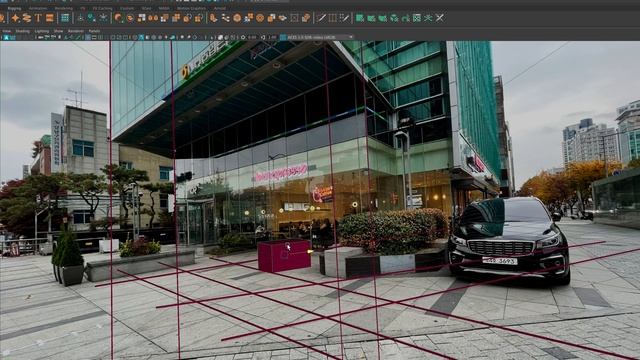Click the Multi-Cut tool icon

(x=322, y=18)
